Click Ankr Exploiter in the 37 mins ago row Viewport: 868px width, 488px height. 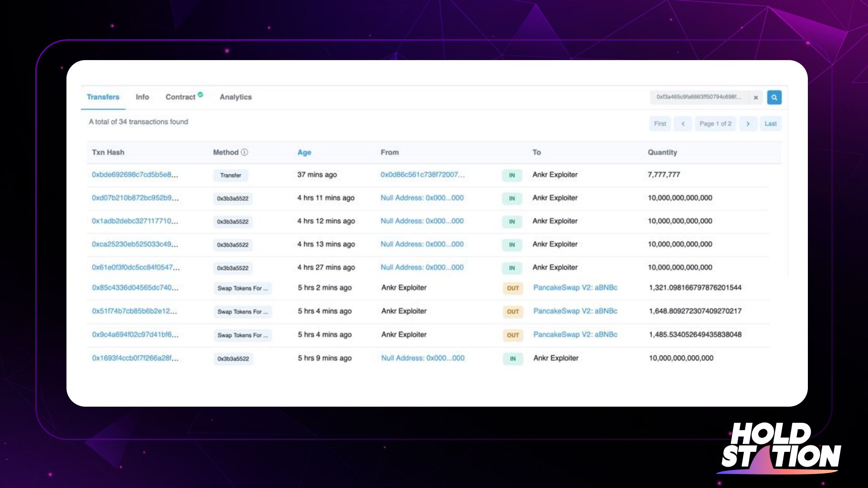555,175
